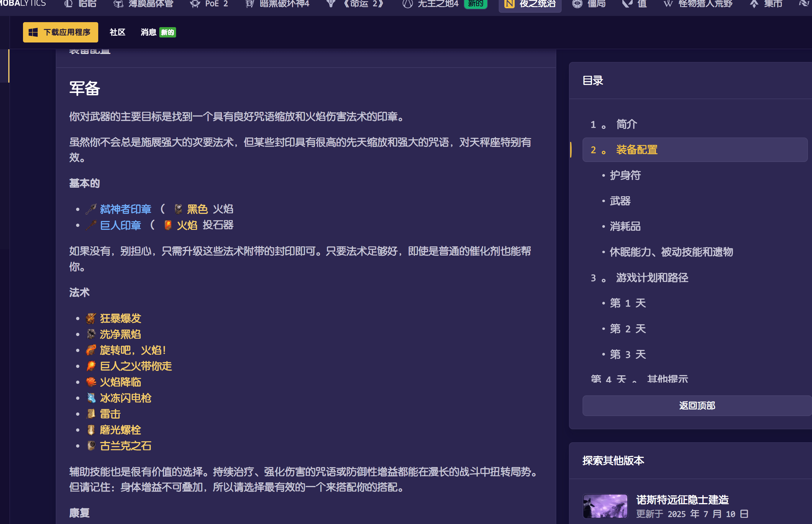This screenshot has width=812, height=524.
Task: Click the 弑神者印章 weapon icon
Action: [91, 209]
